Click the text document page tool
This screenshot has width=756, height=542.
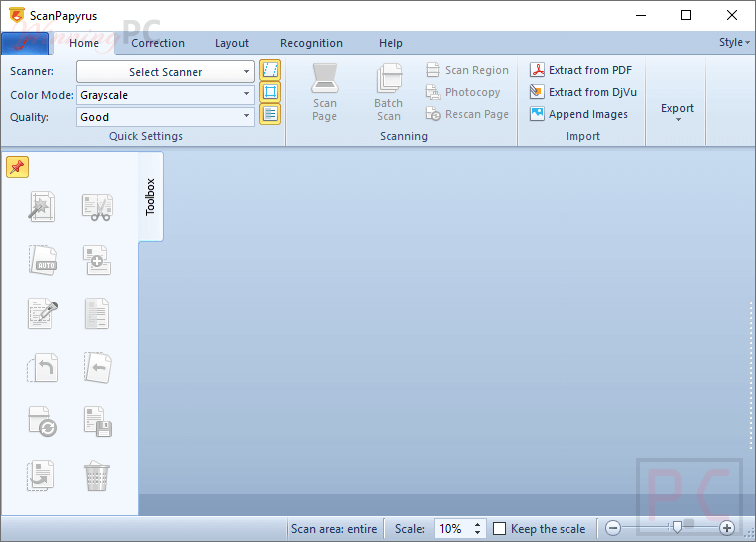click(x=97, y=314)
